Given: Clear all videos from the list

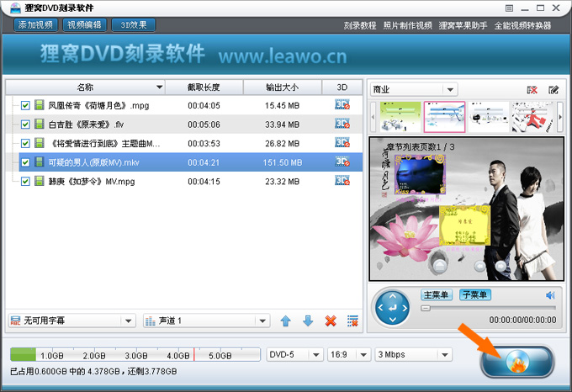Looking at the screenshot, I should pos(352,321).
